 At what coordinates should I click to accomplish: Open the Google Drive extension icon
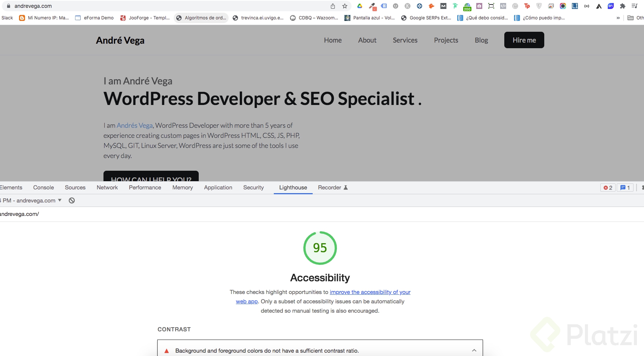click(x=360, y=6)
